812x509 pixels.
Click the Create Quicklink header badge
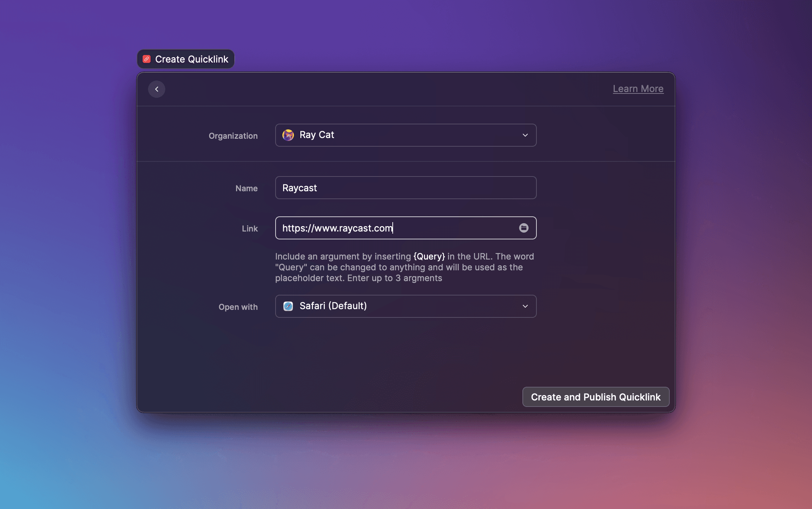point(185,59)
